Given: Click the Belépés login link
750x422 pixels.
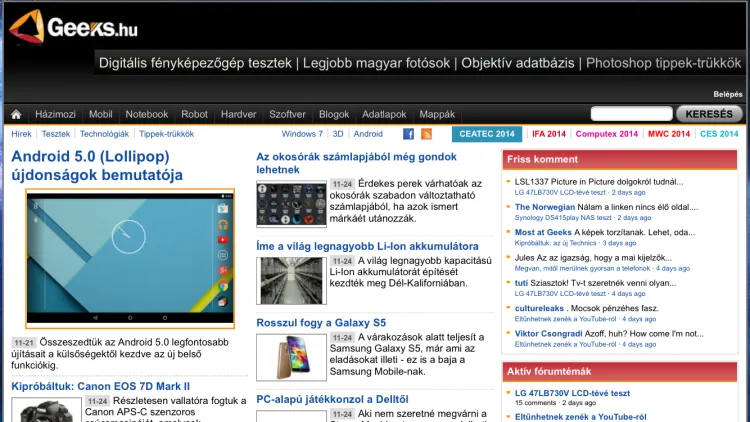Looking at the screenshot, I should [728, 93].
